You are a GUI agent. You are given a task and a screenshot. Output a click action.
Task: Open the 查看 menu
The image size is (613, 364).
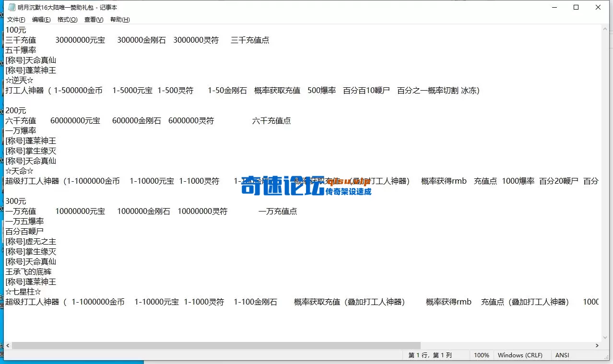pyautogui.click(x=93, y=20)
